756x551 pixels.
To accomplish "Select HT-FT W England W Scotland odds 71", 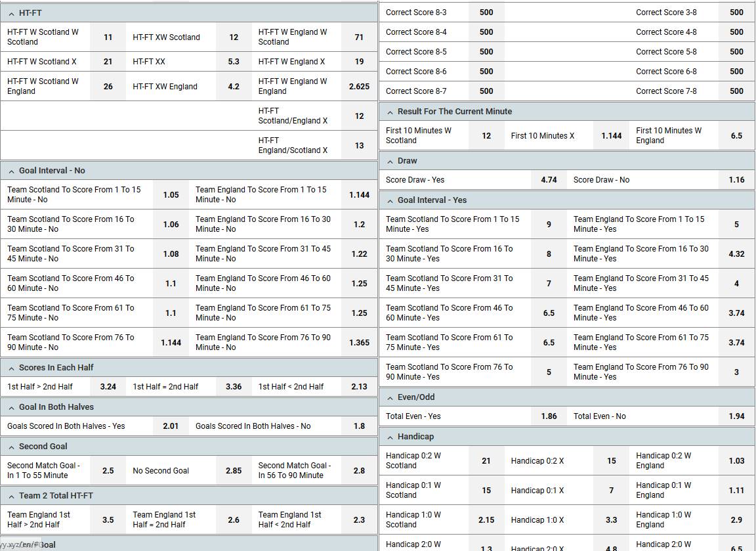I will point(359,37).
